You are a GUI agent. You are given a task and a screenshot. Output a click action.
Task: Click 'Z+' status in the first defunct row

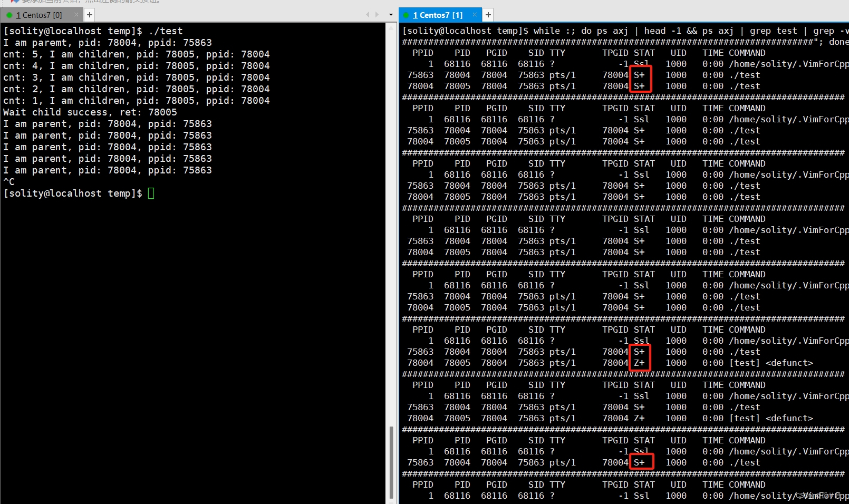tap(639, 363)
